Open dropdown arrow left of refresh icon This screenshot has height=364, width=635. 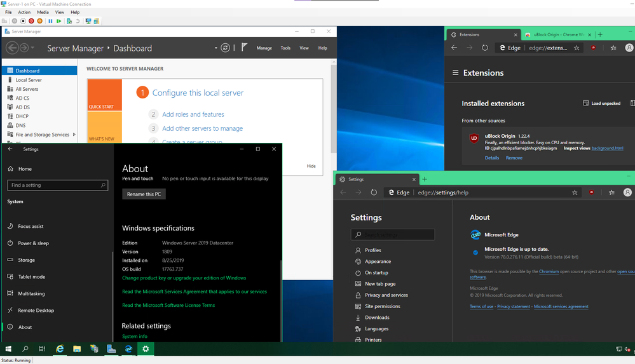tap(216, 48)
